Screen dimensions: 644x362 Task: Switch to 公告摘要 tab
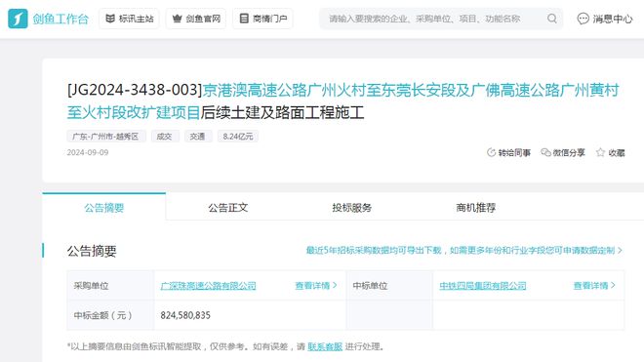point(103,208)
